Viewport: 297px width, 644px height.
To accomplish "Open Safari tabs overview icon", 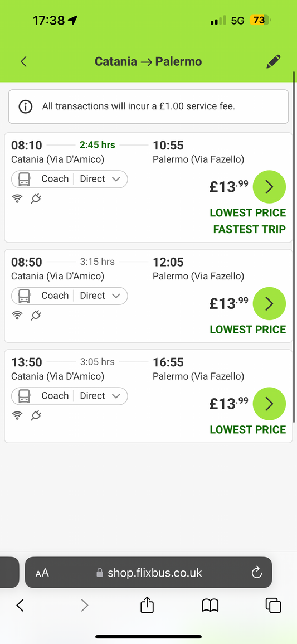I will click(273, 606).
